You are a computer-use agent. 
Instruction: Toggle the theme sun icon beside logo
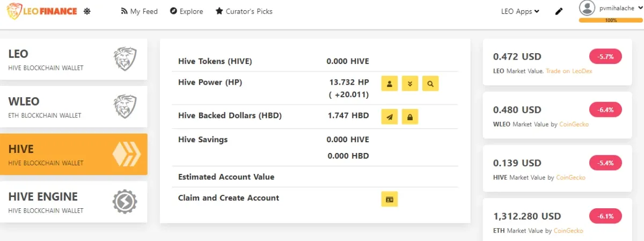87,11
